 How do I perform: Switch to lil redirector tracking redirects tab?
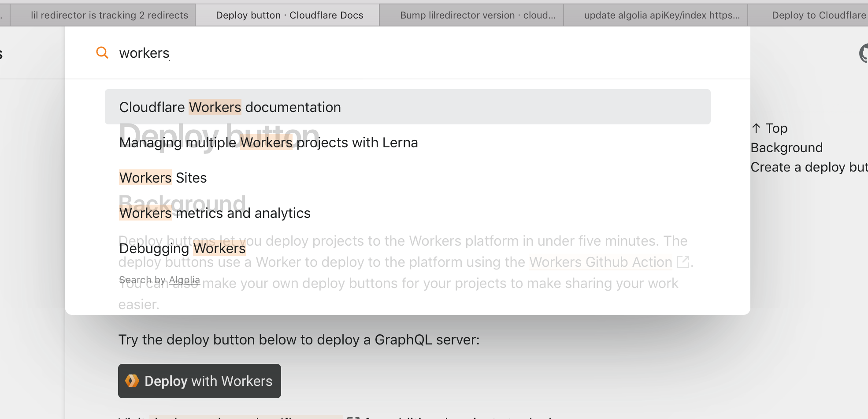click(103, 15)
